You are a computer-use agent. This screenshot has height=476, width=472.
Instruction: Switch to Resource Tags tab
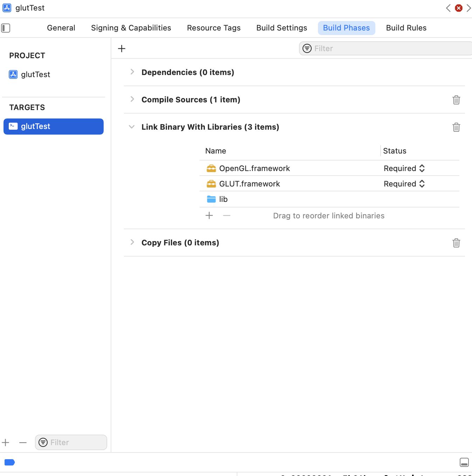pyautogui.click(x=214, y=28)
